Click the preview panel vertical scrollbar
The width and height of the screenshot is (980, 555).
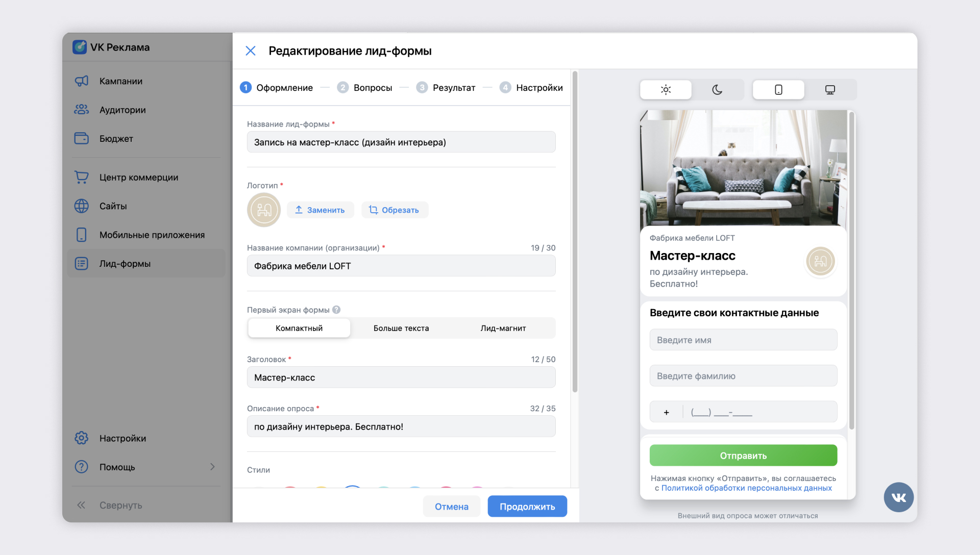click(851, 270)
